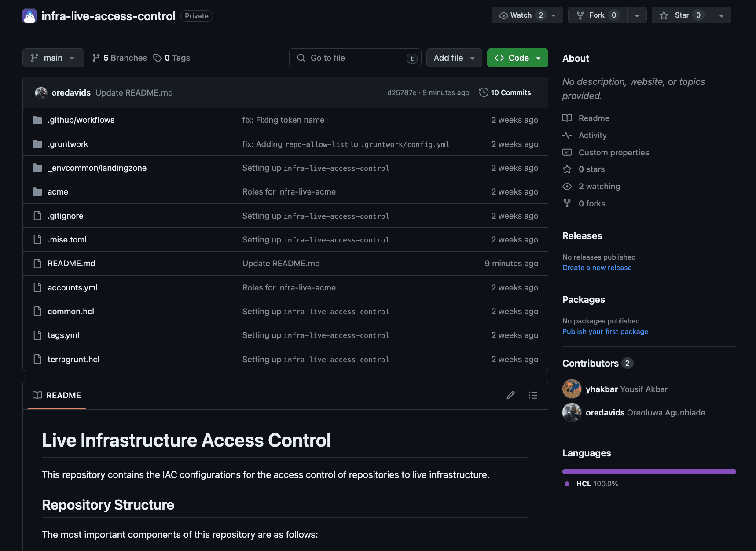Open the README outline list icon
The height and width of the screenshot is (551, 756).
pos(533,395)
